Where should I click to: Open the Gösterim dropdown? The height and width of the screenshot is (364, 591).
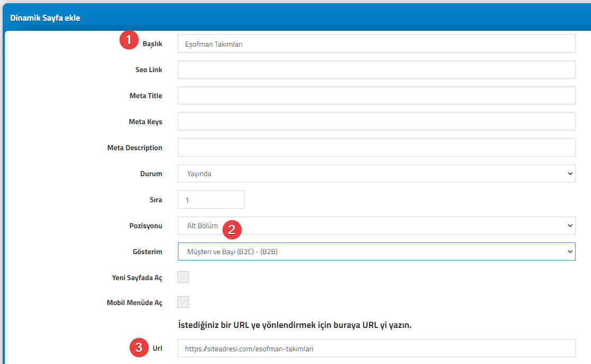[x=376, y=252]
